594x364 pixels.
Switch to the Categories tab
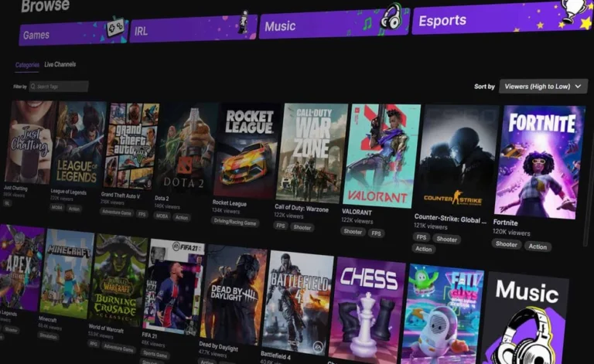(x=27, y=65)
